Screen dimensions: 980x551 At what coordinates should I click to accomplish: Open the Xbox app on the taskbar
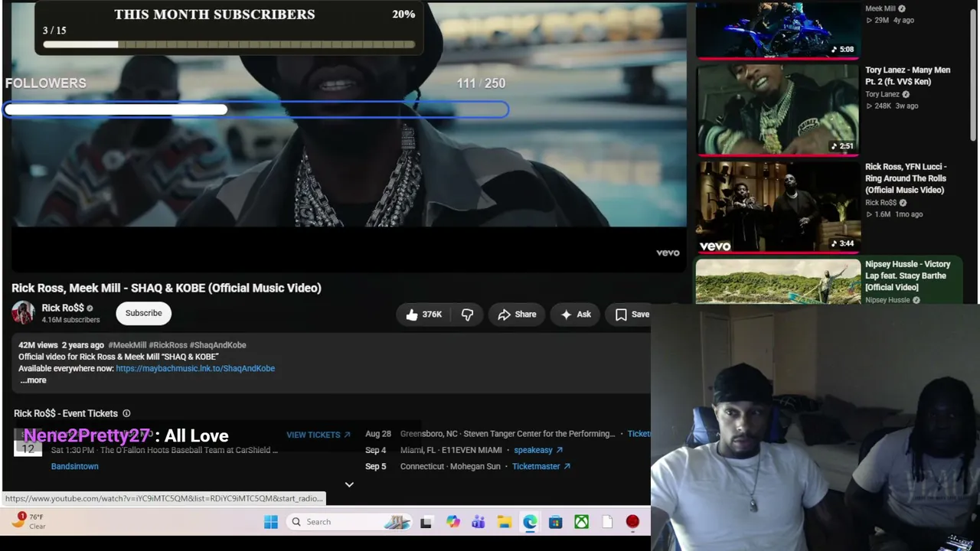[582, 522]
